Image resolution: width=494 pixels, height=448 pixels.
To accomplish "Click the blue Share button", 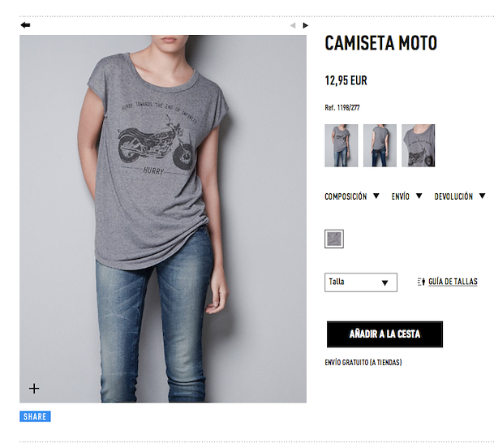I will [35, 416].
